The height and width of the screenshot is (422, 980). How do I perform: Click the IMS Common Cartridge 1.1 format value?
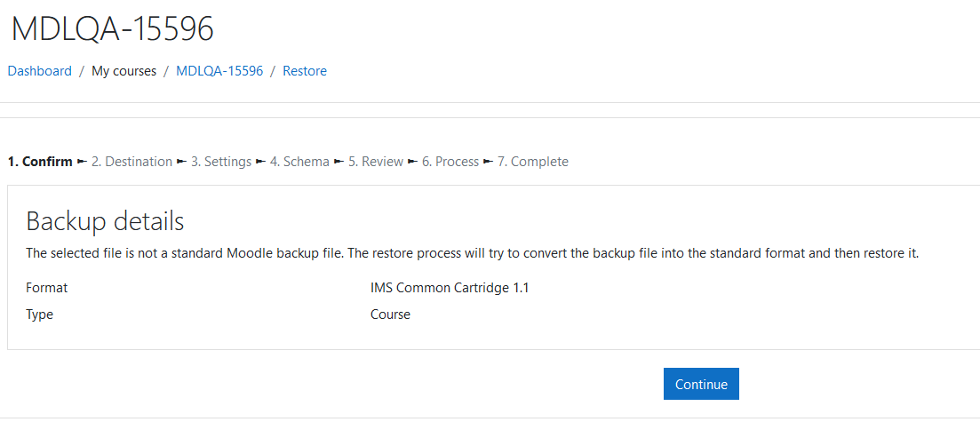[x=450, y=288]
